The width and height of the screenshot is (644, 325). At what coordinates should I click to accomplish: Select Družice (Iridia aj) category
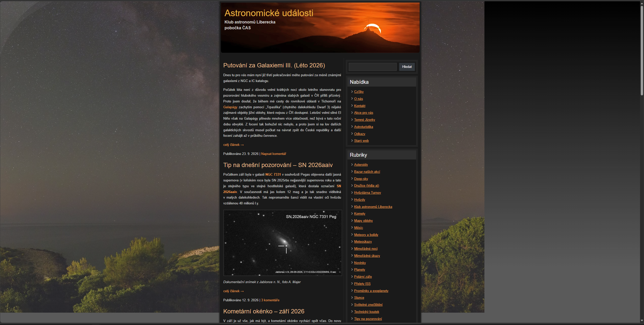click(x=367, y=186)
